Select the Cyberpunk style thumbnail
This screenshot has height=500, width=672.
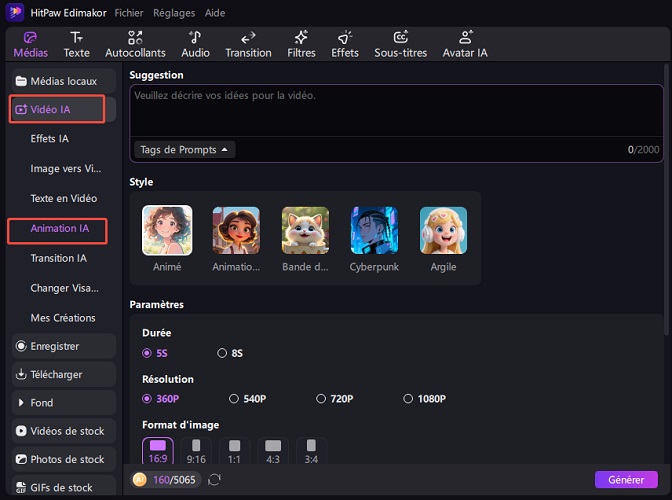coord(374,231)
